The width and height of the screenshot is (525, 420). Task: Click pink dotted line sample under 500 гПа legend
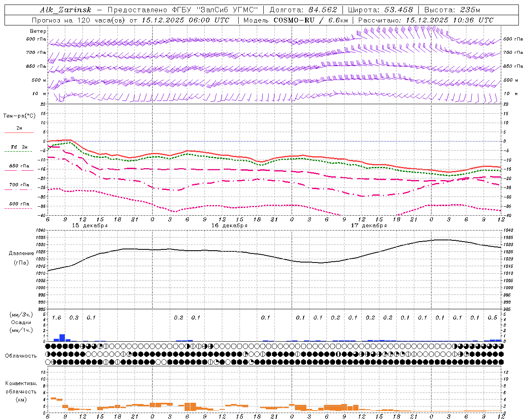coord(18,209)
